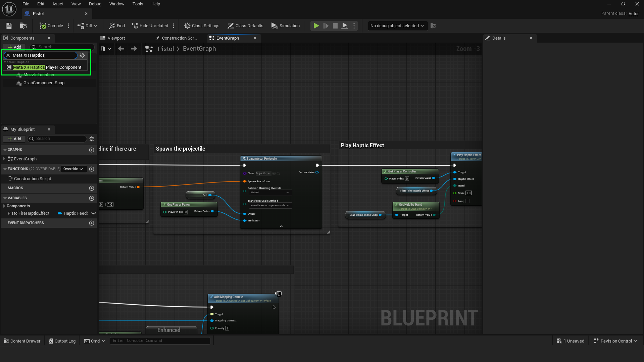Image resolution: width=644 pixels, height=362 pixels.
Task: Open Projectile class dropdown on SpawnActor
Action: [x=263, y=173]
